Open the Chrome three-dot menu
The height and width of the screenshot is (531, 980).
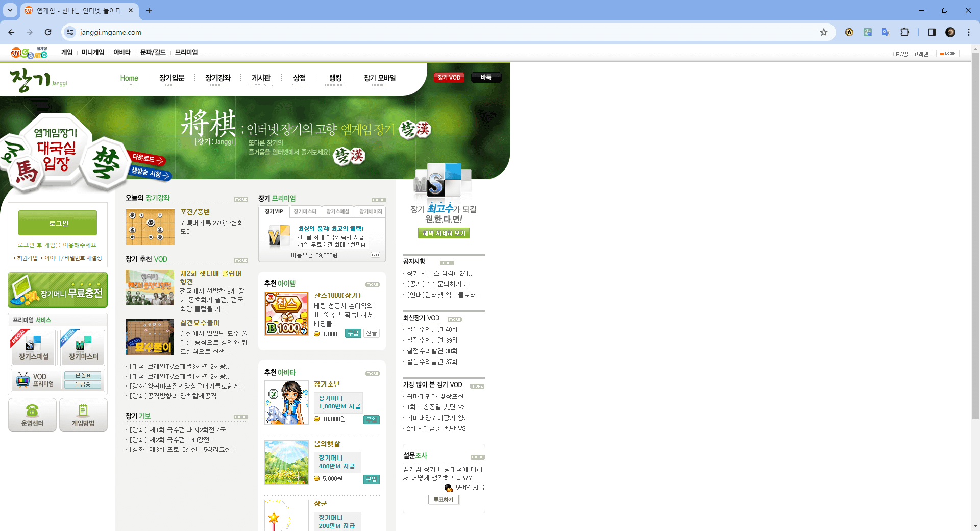(969, 32)
